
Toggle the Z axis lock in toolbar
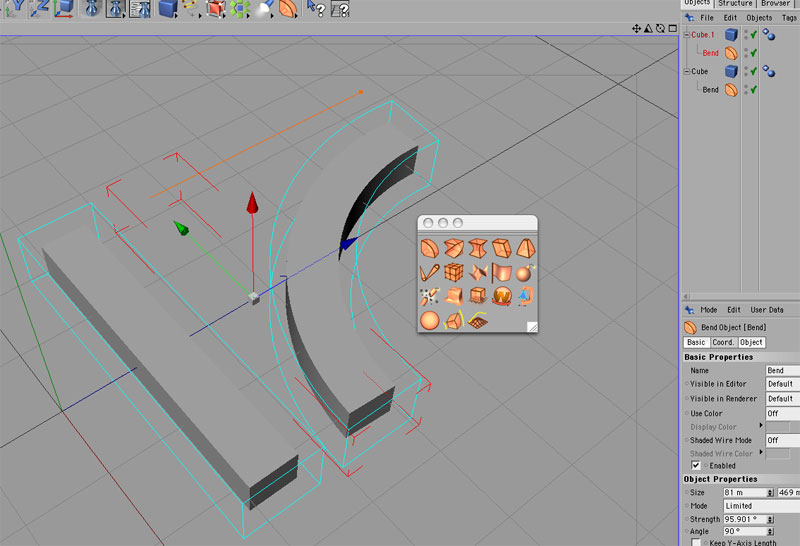click(39, 8)
